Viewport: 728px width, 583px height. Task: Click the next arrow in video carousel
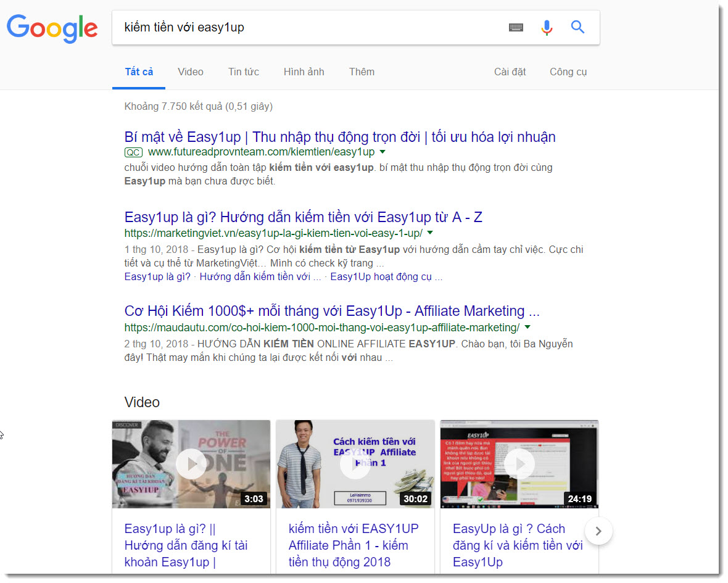coord(598,531)
